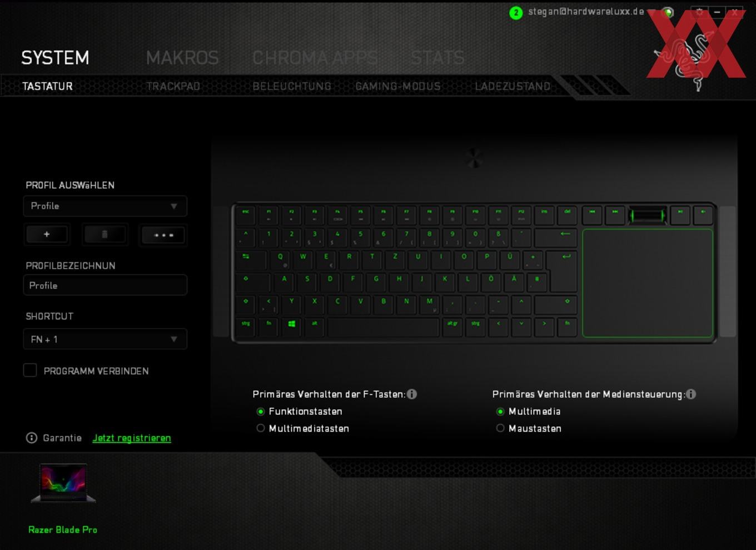Viewport: 756px width, 550px height.
Task: Add a new profile with plus button
Action: (47, 235)
